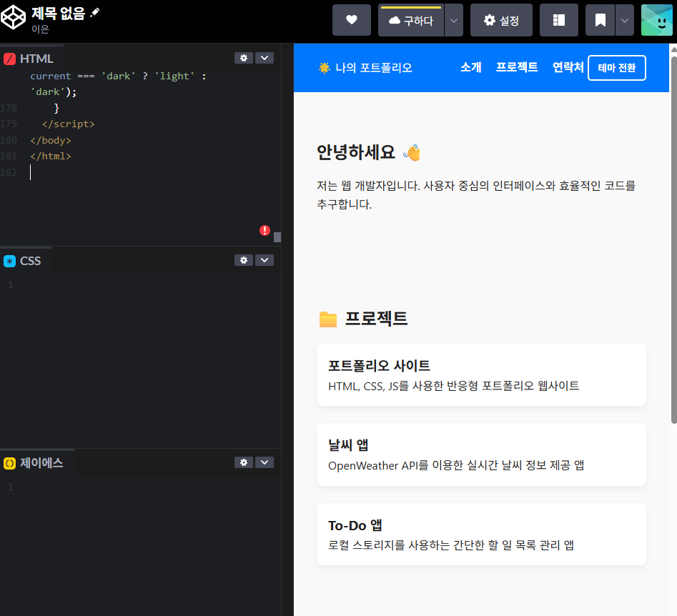The width and height of the screenshot is (677, 616).
Task: Open CSS editor settings gear
Action: 244,260
